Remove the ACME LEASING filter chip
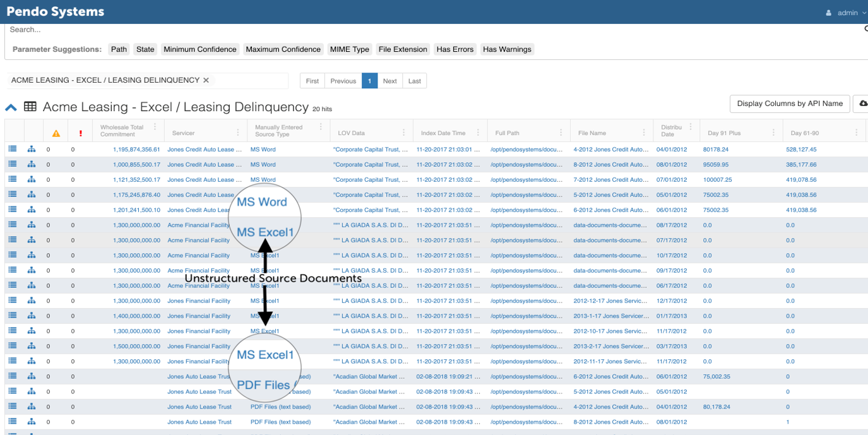The height and width of the screenshot is (435, 868). [x=206, y=80]
